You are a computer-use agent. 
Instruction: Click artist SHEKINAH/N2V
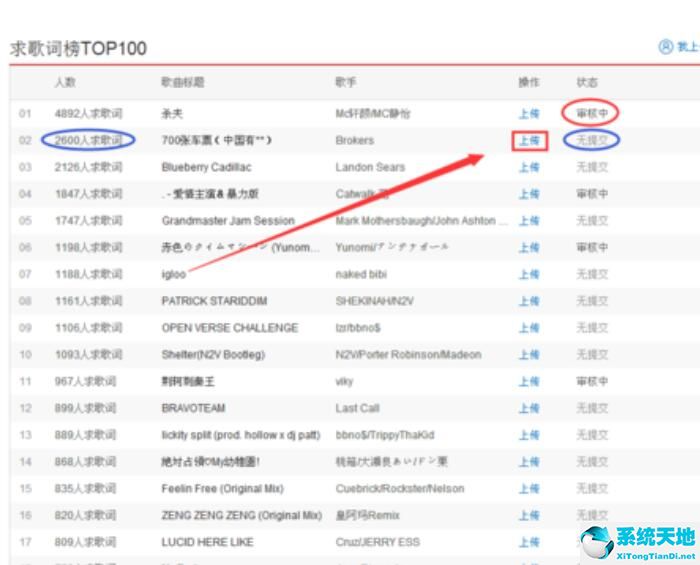(x=374, y=301)
